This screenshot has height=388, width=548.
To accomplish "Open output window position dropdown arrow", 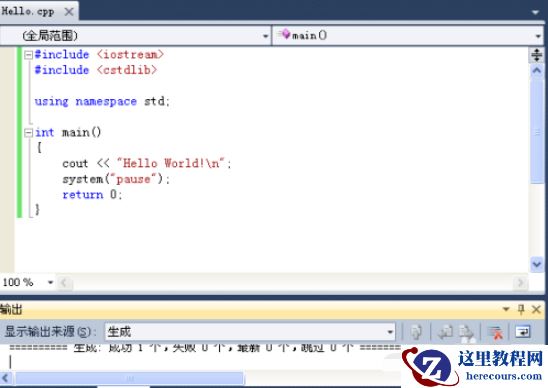I will [506, 309].
